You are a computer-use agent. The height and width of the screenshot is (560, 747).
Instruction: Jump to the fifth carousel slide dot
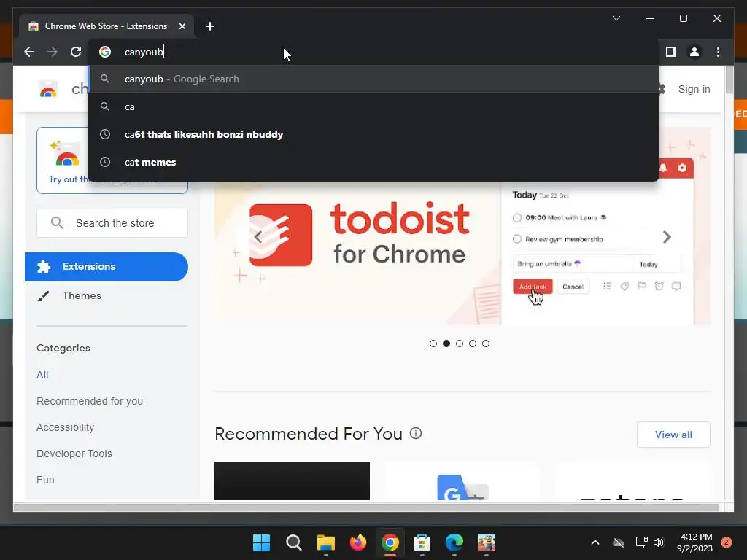coord(485,343)
